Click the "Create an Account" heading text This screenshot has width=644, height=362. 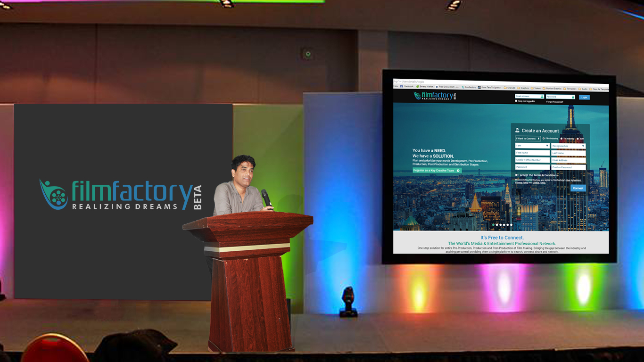[540, 131]
